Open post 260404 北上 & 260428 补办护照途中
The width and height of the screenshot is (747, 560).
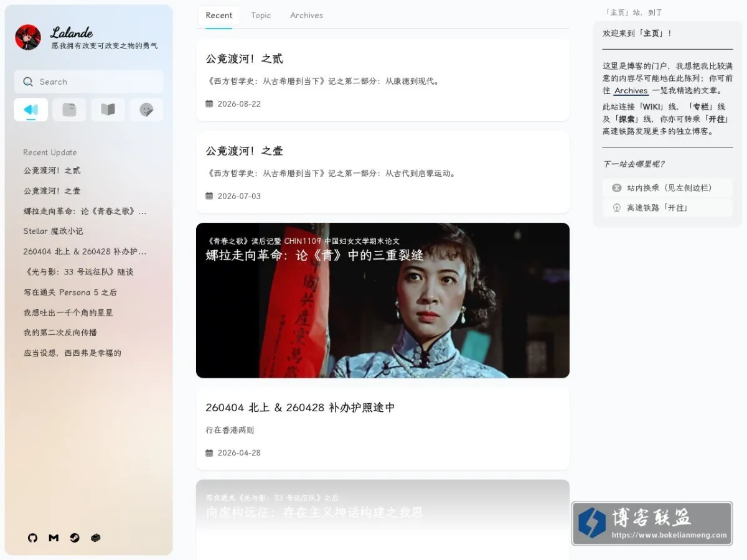click(383, 429)
